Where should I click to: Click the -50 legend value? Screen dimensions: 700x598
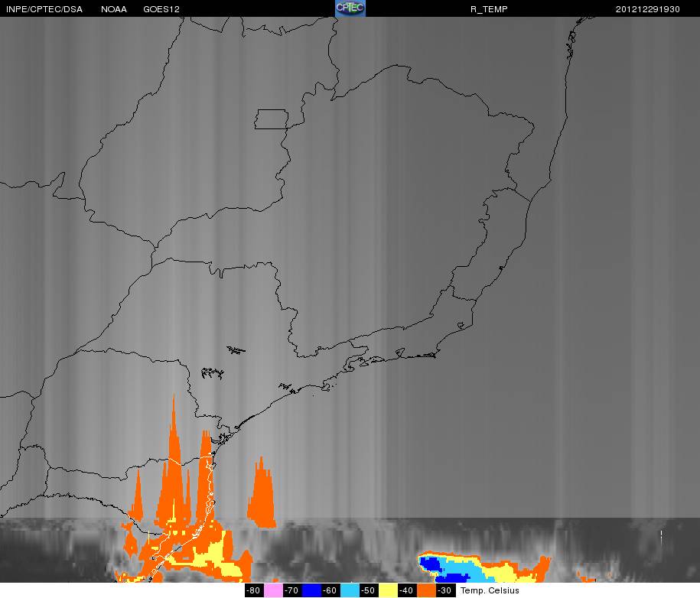(369, 590)
